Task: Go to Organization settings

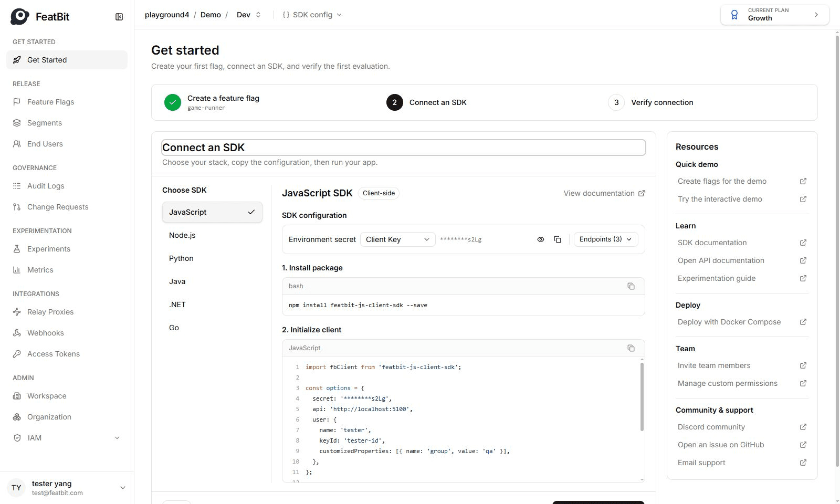Action: point(67,417)
